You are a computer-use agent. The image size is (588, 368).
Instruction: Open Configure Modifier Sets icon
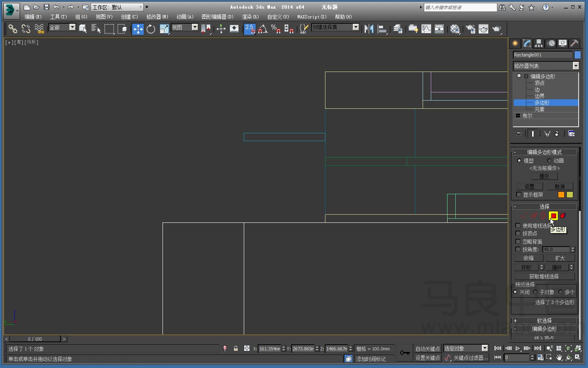click(x=571, y=134)
